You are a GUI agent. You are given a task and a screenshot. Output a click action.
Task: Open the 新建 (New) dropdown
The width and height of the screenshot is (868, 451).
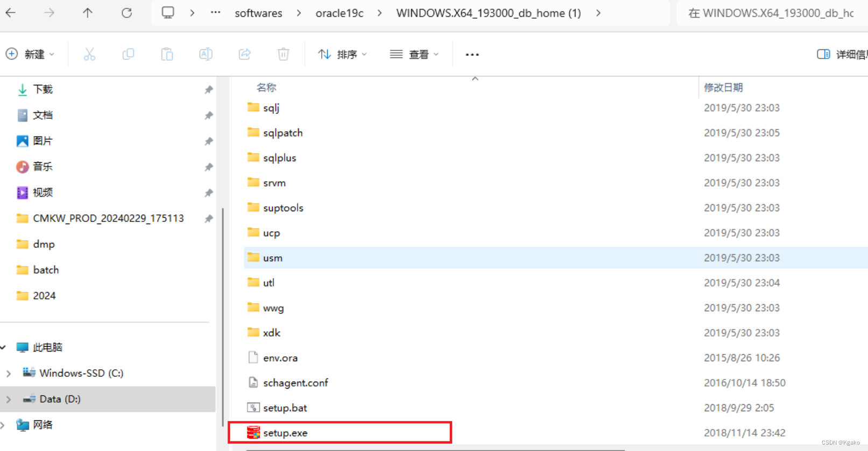click(30, 54)
